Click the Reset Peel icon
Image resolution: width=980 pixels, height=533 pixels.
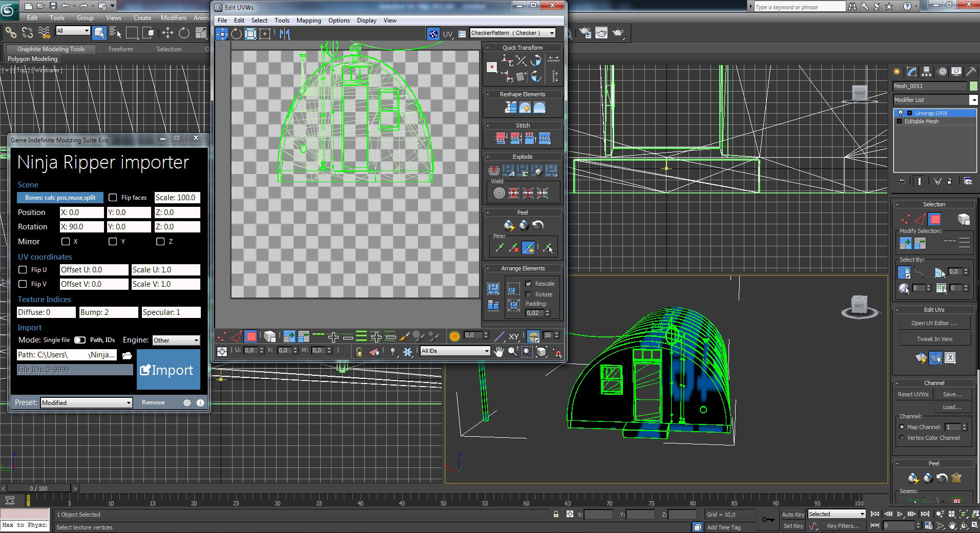(537, 225)
